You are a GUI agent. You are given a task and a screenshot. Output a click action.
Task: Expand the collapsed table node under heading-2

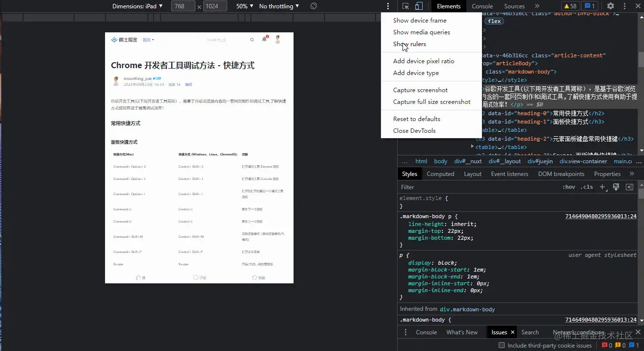(472, 147)
